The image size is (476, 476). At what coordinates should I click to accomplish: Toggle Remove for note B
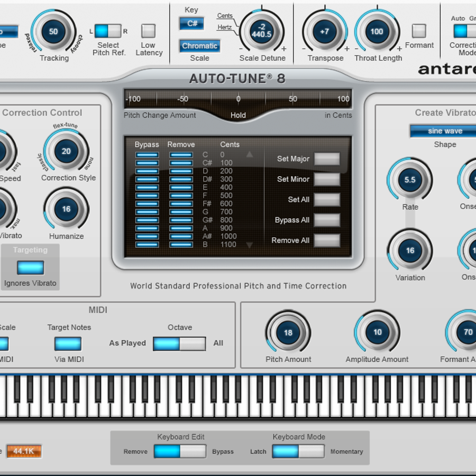[181, 245]
